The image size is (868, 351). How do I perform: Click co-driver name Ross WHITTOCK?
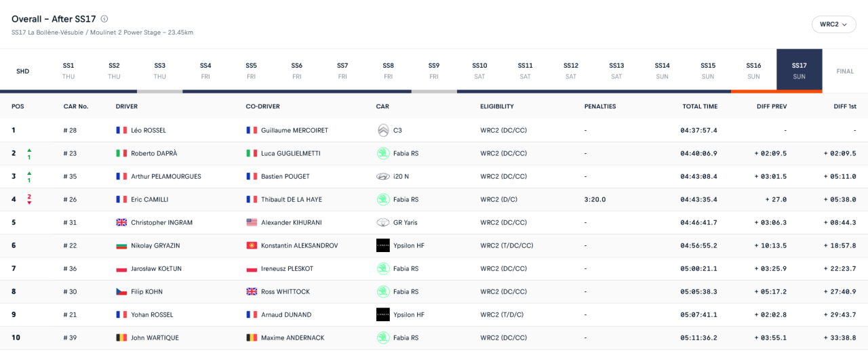284,291
